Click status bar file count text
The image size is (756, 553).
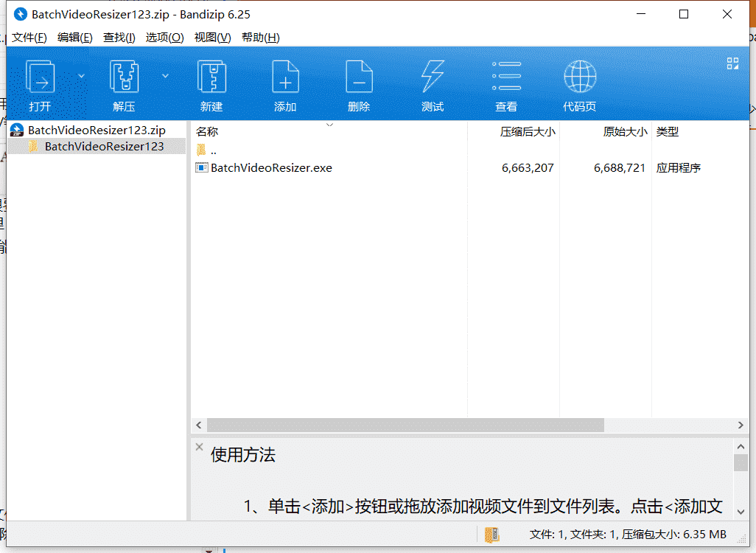click(x=628, y=534)
